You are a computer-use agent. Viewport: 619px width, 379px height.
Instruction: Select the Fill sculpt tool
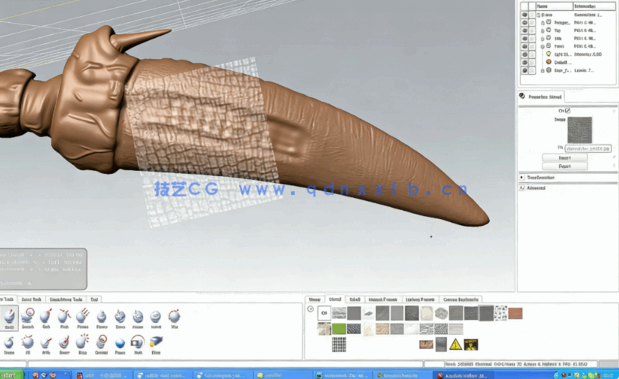[28, 344]
